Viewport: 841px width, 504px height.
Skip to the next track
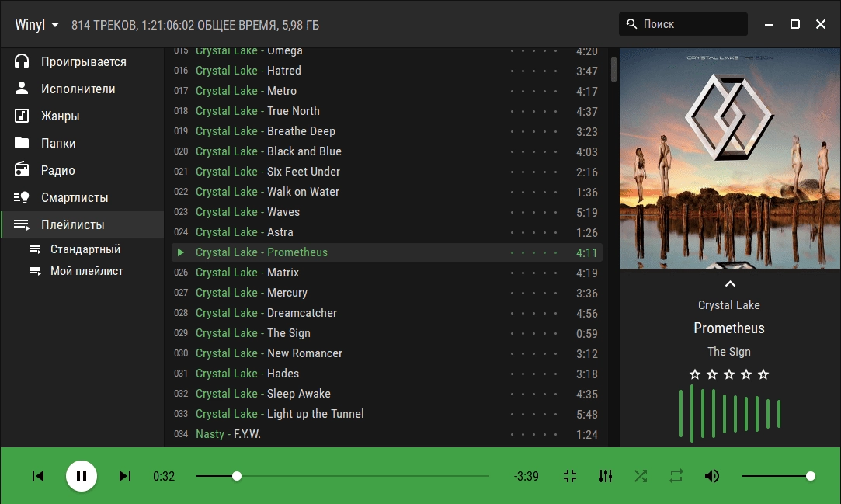coord(125,476)
